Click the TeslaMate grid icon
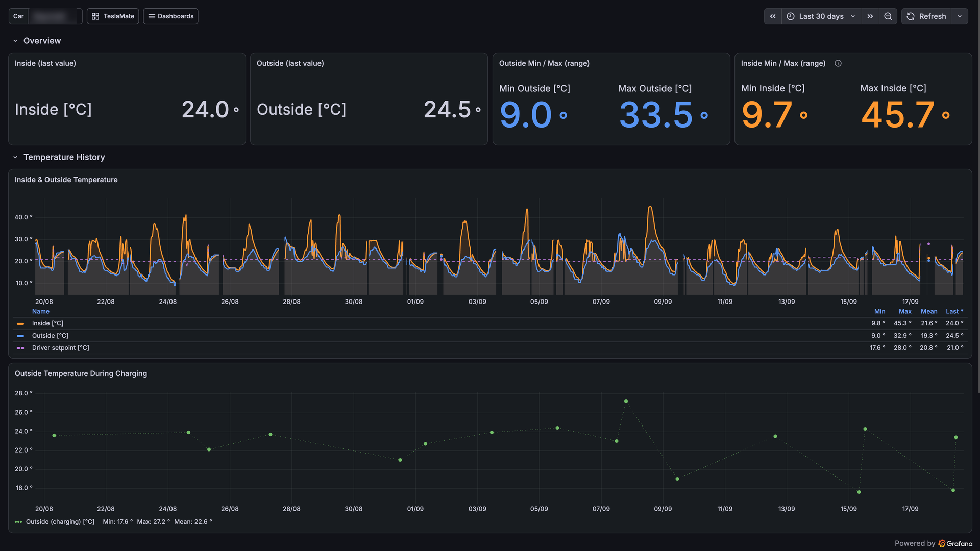 (x=95, y=16)
